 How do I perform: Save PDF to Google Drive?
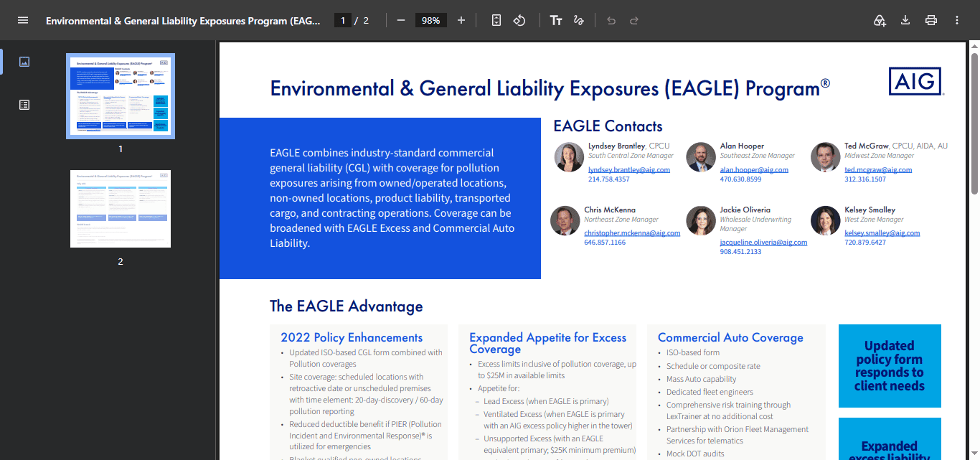[x=880, y=20]
